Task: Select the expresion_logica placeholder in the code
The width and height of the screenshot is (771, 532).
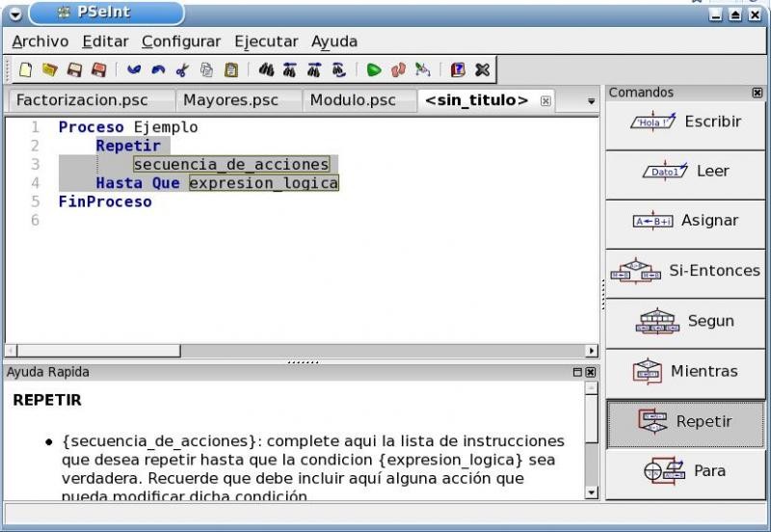Action: [263, 183]
